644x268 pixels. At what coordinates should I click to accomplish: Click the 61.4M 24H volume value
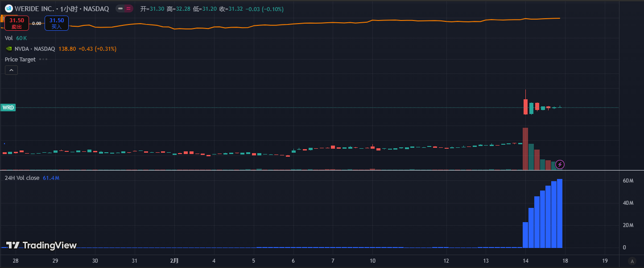[x=51, y=178]
